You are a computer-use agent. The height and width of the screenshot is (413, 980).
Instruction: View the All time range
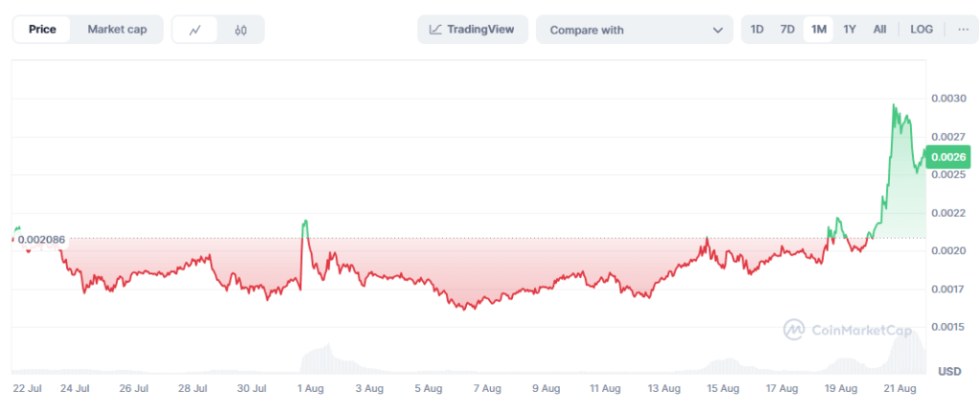pos(880,30)
